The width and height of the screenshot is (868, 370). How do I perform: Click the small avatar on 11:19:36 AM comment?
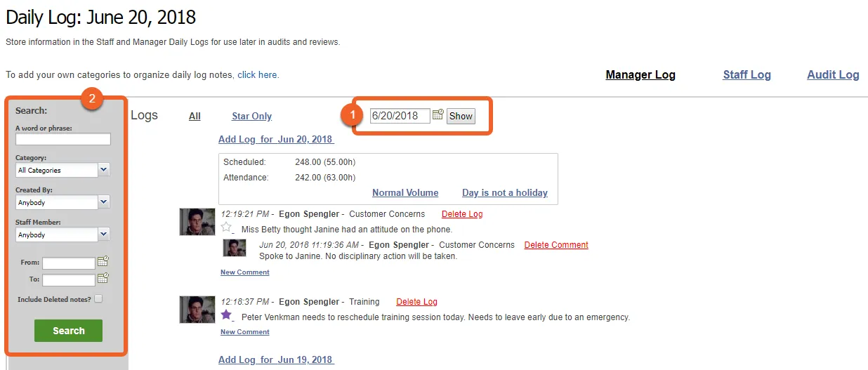tap(235, 247)
